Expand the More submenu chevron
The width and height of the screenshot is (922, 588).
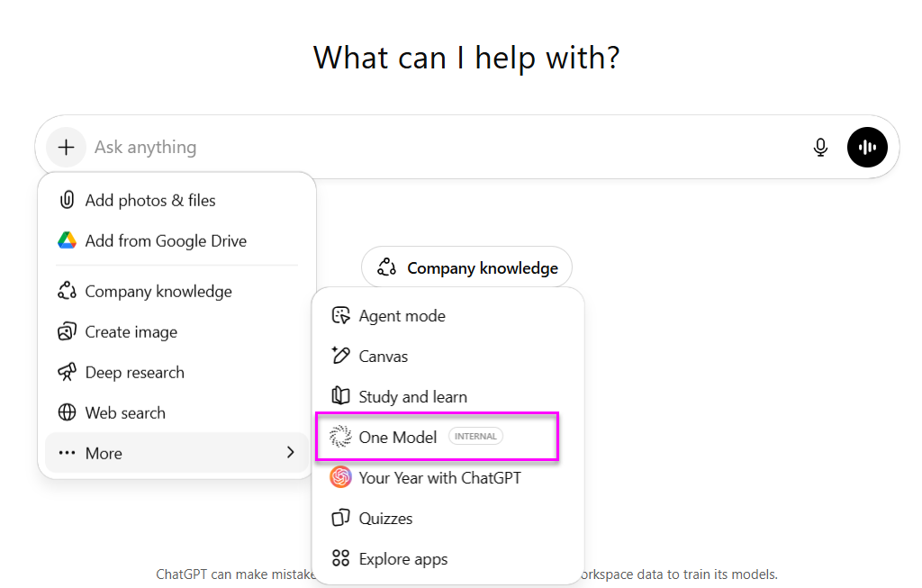(x=290, y=452)
